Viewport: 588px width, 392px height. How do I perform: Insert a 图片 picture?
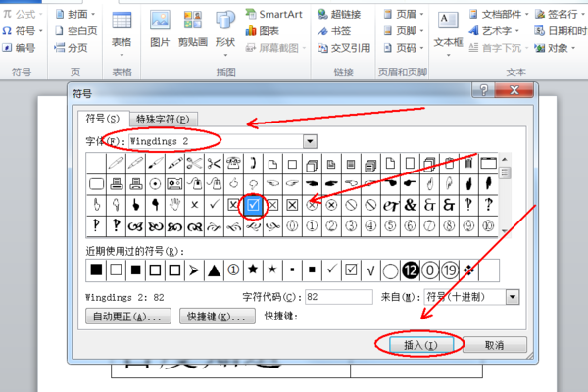[160, 29]
